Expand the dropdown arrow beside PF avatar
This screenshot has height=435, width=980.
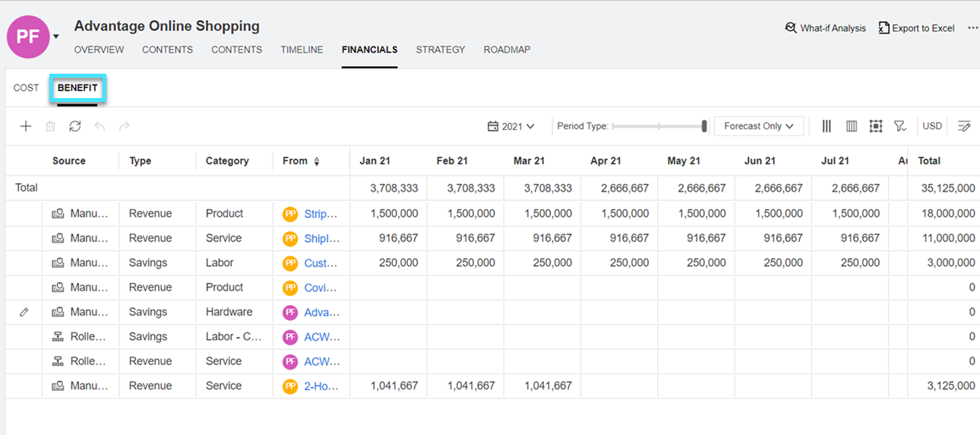[x=56, y=37]
